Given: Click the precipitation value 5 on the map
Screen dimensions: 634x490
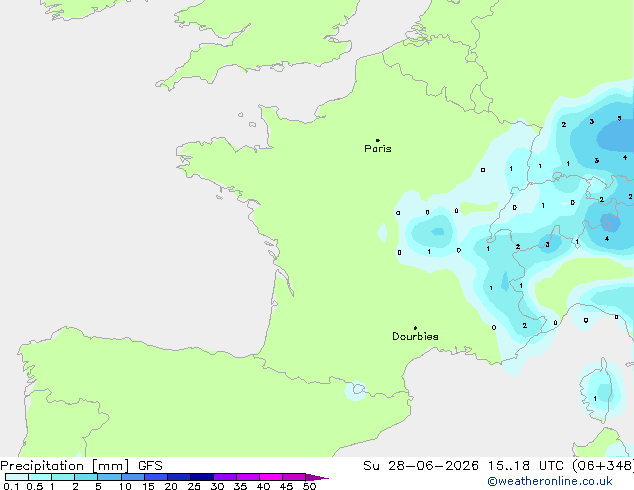Looking at the screenshot, I should click(x=619, y=118).
